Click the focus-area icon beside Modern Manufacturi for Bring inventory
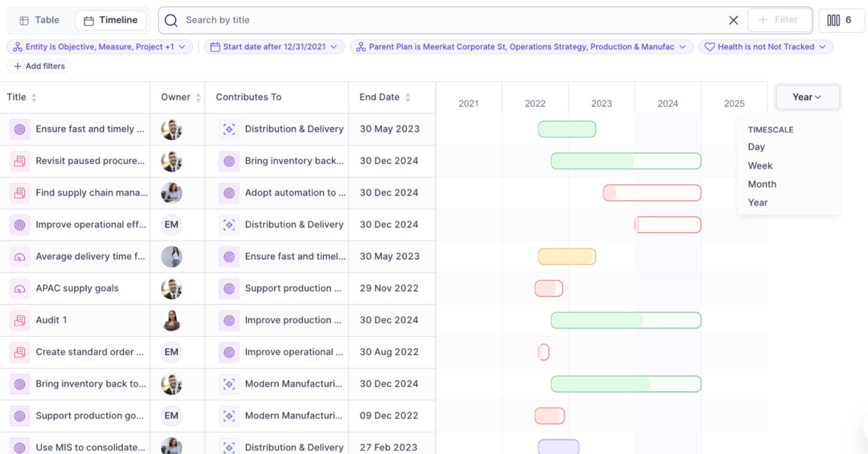Viewport: 868px width, 454px height. 229,384
